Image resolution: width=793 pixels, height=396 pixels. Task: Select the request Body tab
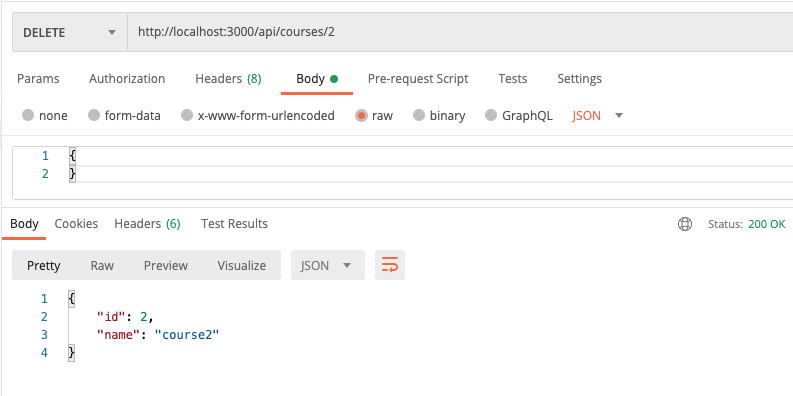point(317,79)
